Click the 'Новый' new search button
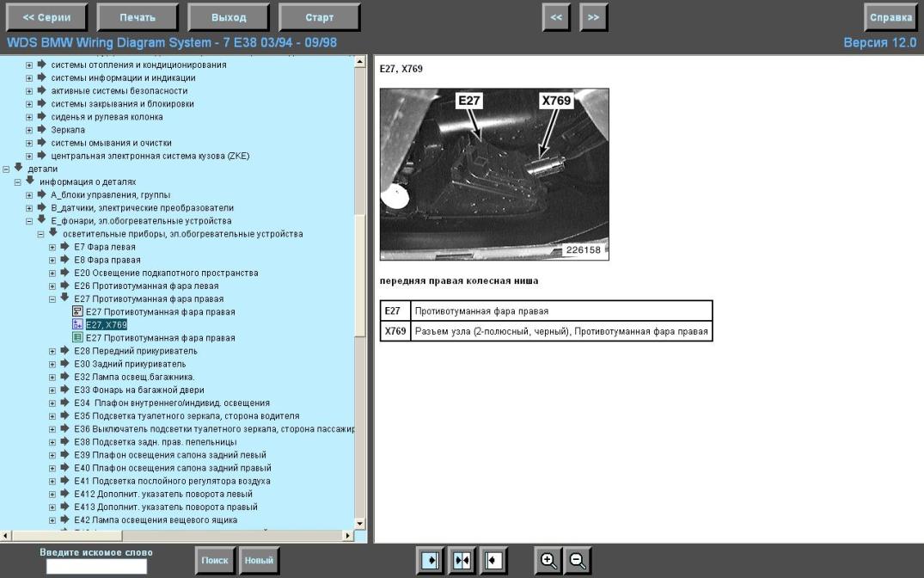This screenshot has height=578, width=924. tap(259, 560)
